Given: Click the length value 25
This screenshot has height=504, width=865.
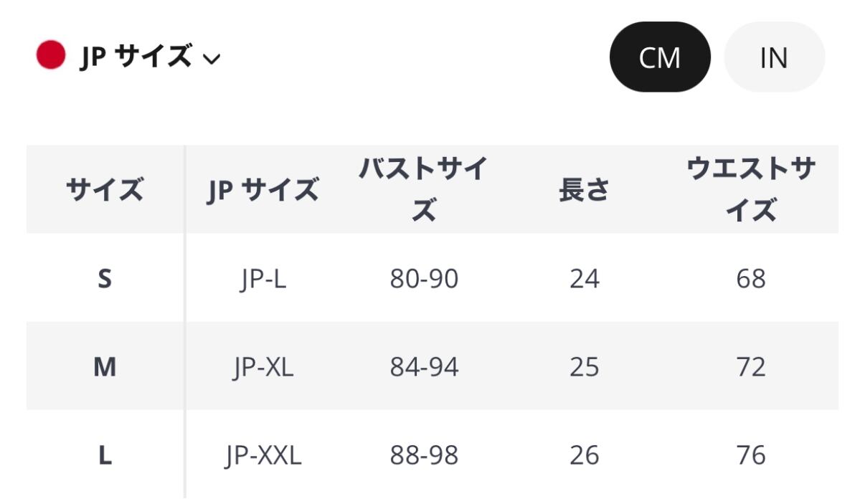Looking at the screenshot, I should click(584, 367).
